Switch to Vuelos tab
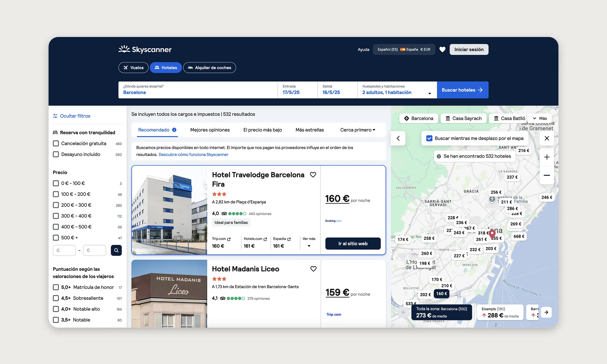607x364 pixels. coord(133,68)
